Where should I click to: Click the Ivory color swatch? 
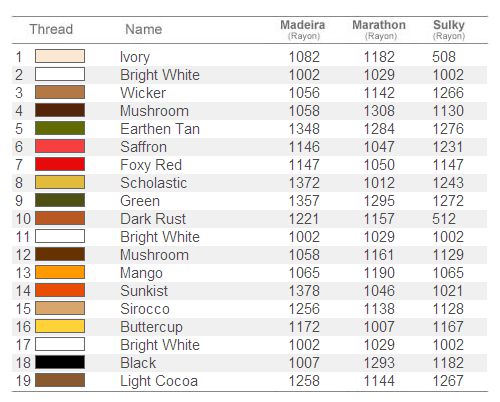(x=60, y=56)
